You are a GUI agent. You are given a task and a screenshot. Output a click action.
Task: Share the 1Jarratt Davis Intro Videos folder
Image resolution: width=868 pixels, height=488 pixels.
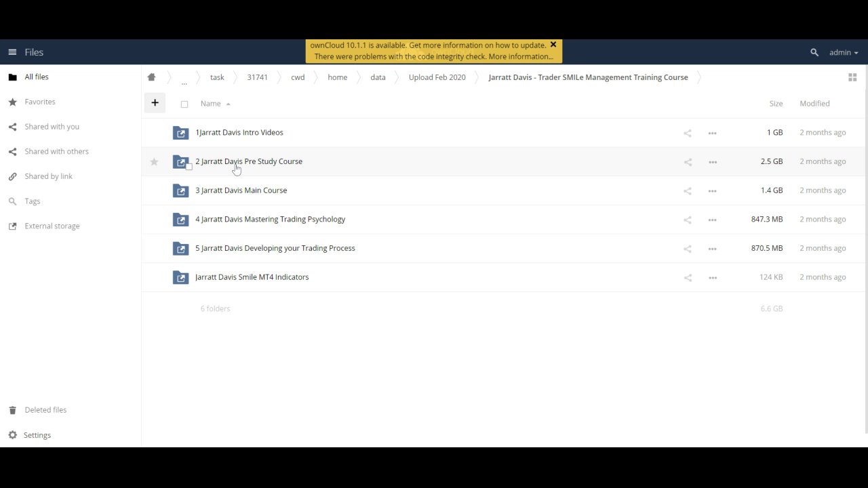[688, 133]
